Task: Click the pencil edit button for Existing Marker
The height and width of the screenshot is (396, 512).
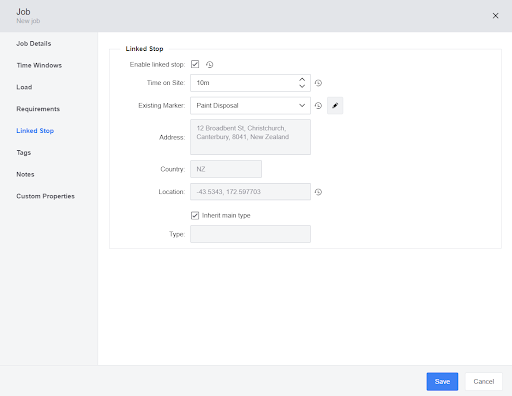Action: (335, 106)
